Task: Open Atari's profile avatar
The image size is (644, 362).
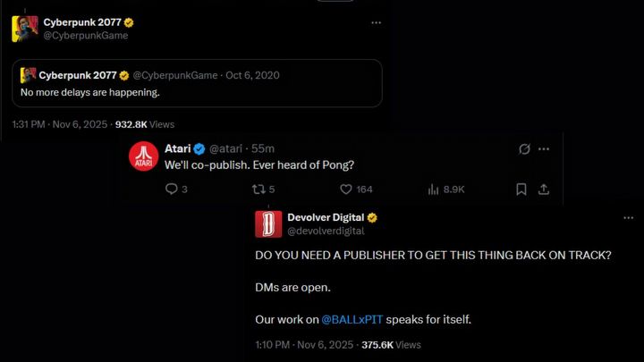Action: pos(143,156)
